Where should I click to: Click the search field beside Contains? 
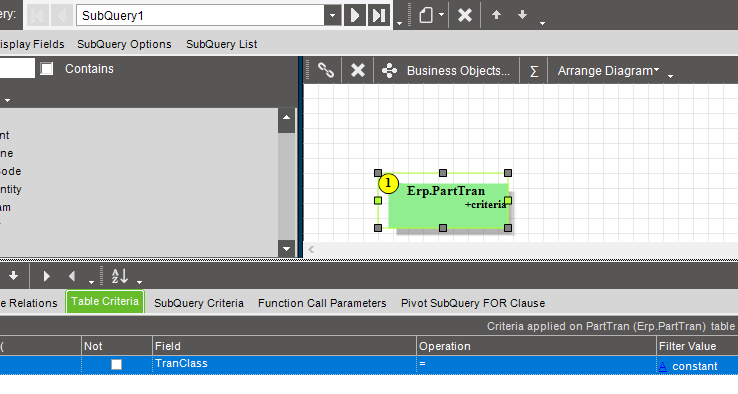pos(17,68)
